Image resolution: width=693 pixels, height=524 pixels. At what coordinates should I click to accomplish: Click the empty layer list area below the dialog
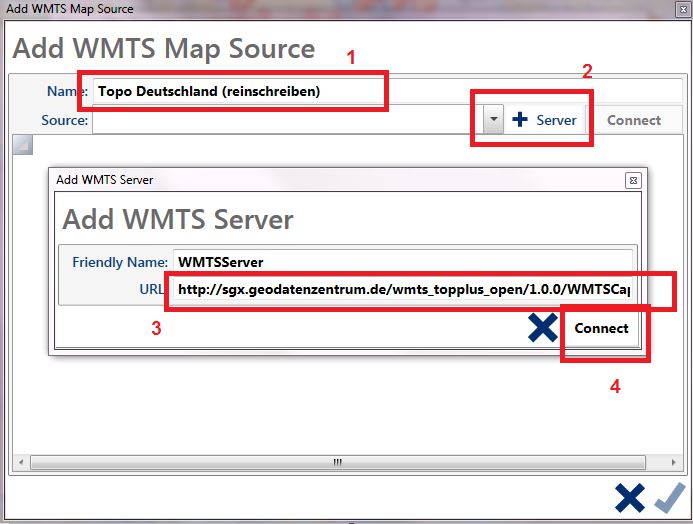340,410
